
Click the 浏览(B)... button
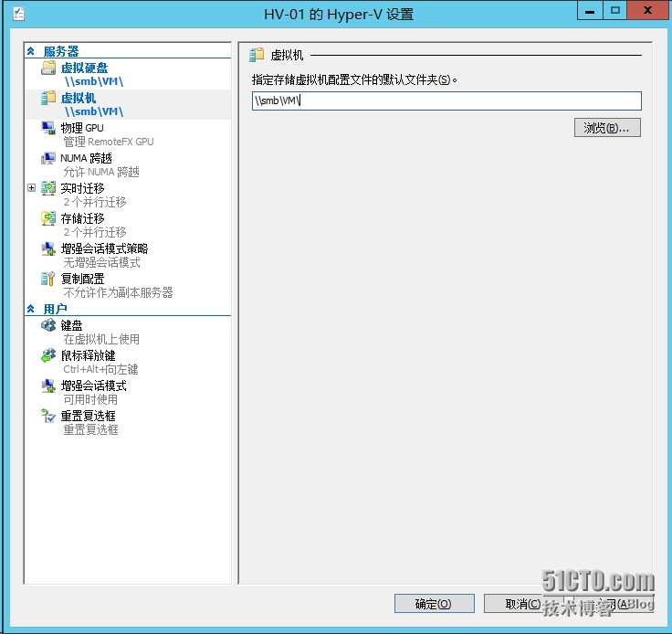[x=607, y=128]
